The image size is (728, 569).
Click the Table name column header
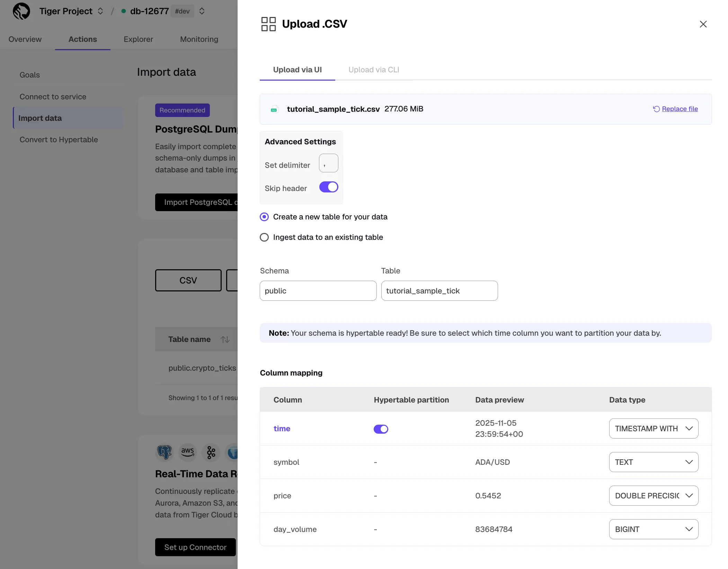tap(189, 340)
